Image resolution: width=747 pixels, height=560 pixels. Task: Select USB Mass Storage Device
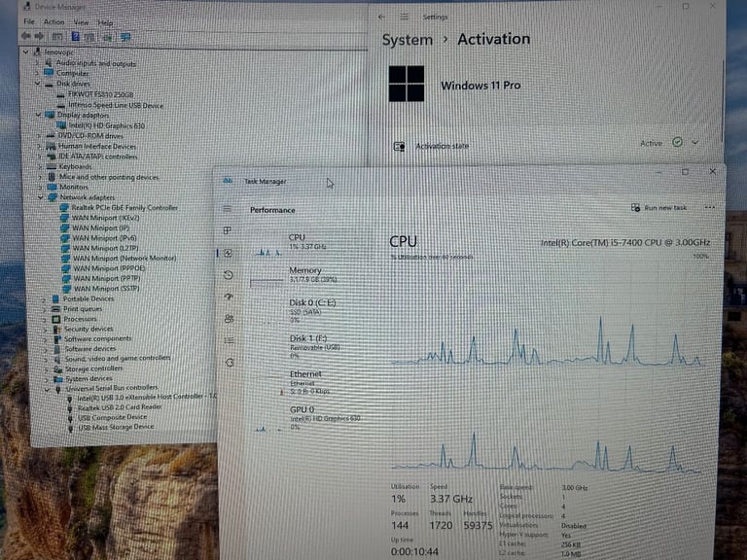pyautogui.click(x=116, y=427)
